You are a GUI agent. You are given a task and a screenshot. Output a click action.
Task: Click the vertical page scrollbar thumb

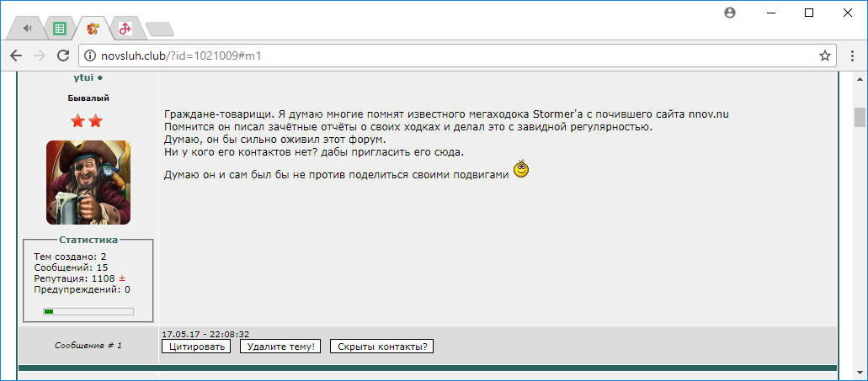(x=859, y=117)
